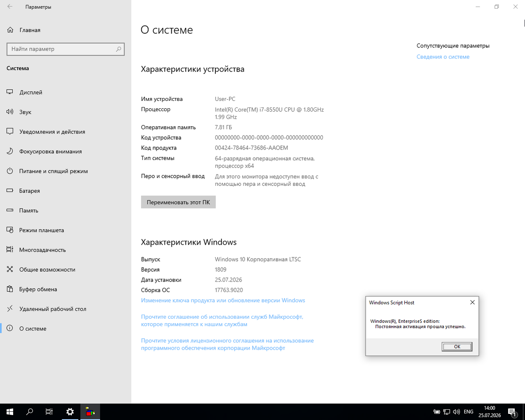This screenshot has height=420, width=525.
Task: Click the version value 1809
Action: coord(221,270)
